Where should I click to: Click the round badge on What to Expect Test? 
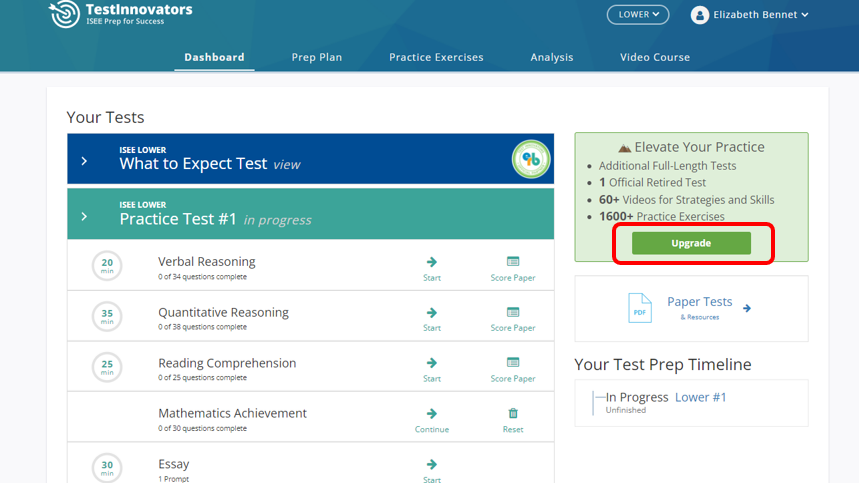530,159
